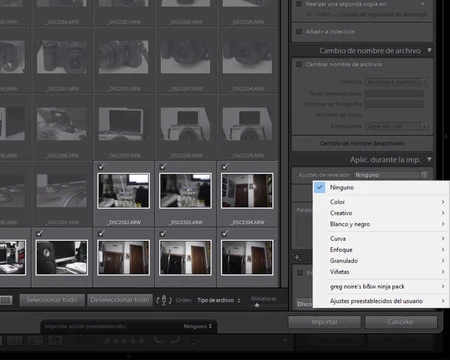
Task: Open Orden Tipo de archivo dropdown
Action: pos(218,300)
